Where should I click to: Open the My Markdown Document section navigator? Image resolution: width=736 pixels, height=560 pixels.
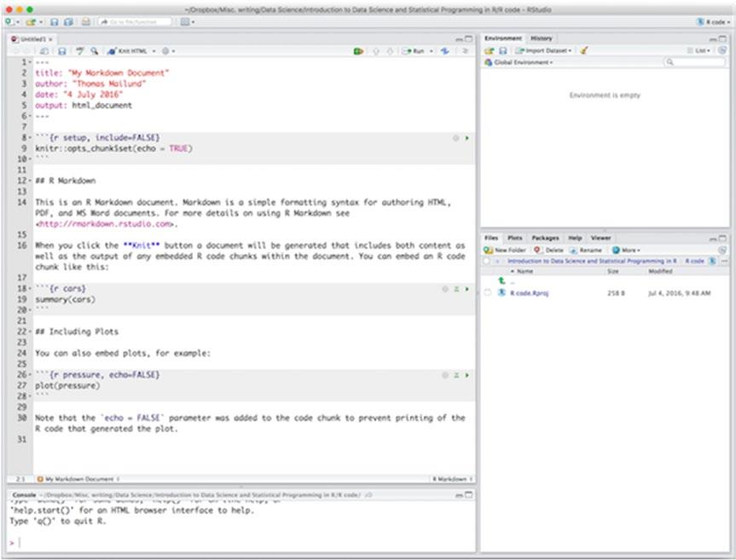point(78,479)
